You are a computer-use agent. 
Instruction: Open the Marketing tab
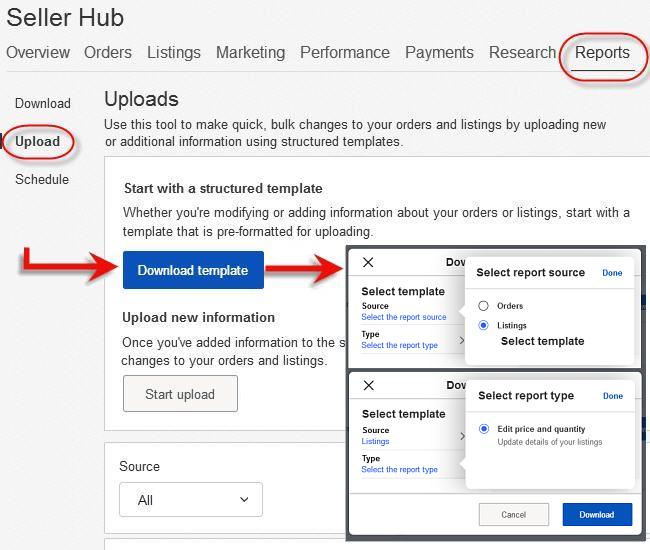point(250,53)
